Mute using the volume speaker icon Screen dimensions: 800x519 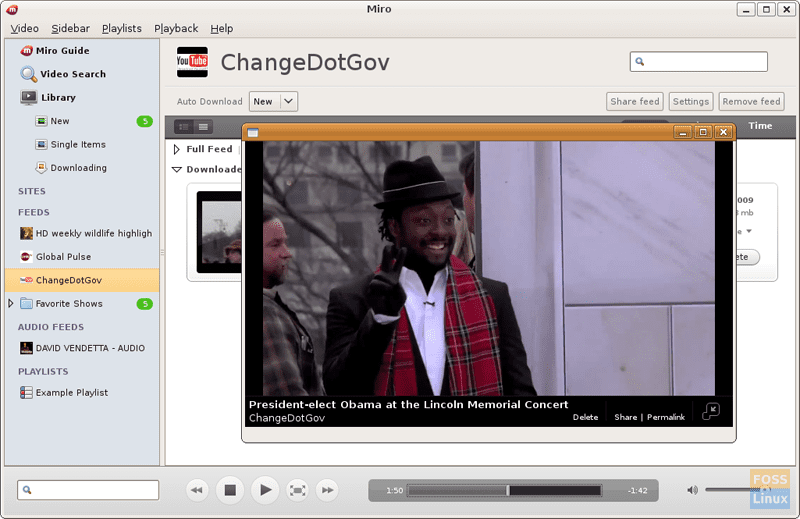point(692,490)
